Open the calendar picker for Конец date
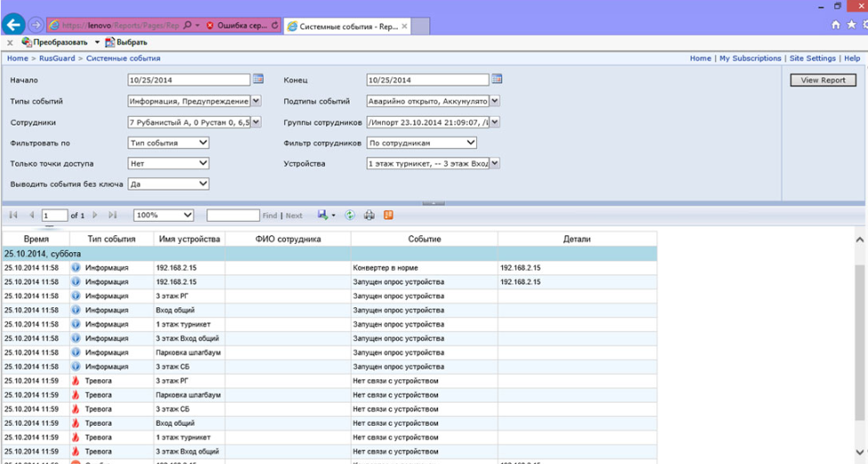868x464 pixels. (x=497, y=79)
